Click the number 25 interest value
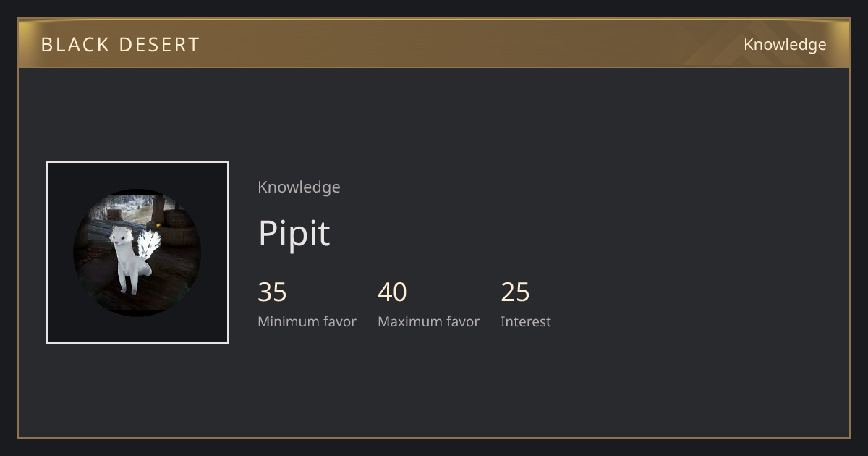Screen dimensions: 868x456 515,292
